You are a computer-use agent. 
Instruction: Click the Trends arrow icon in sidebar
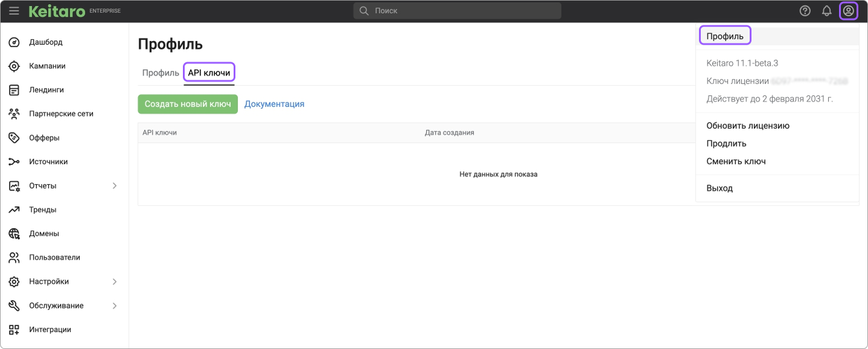tap(14, 210)
